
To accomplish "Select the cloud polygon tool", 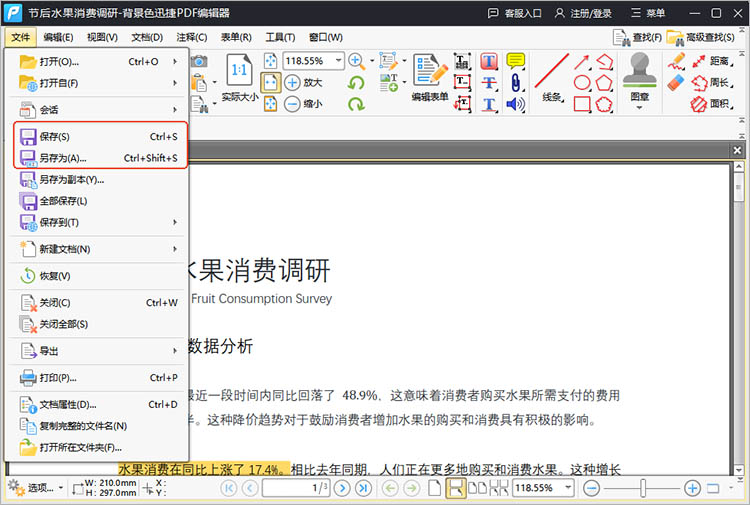I will (604, 104).
